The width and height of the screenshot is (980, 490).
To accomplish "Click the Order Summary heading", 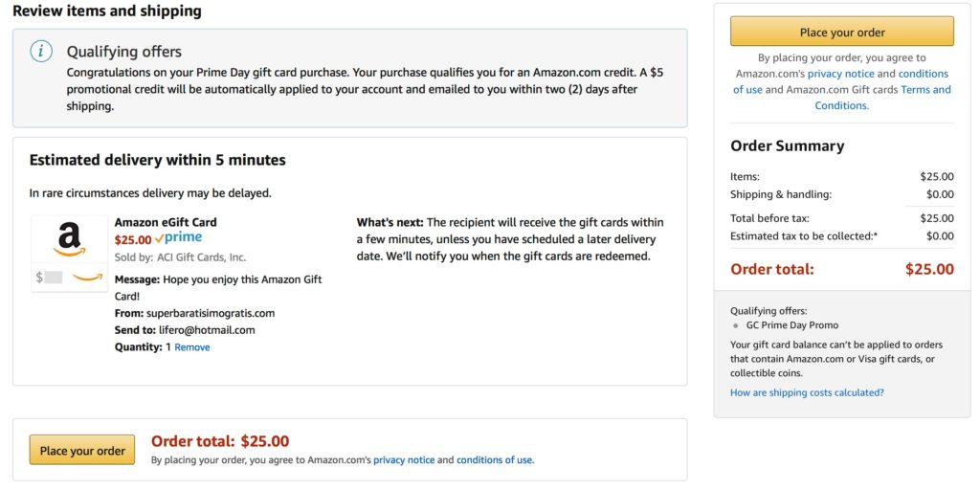I will tap(787, 146).
